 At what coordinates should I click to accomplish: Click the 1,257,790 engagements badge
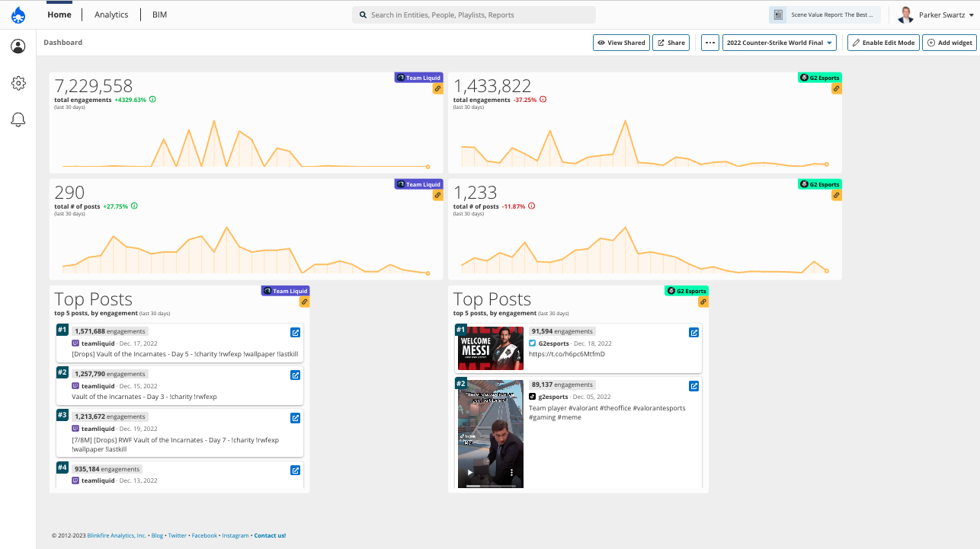coord(110,374)
